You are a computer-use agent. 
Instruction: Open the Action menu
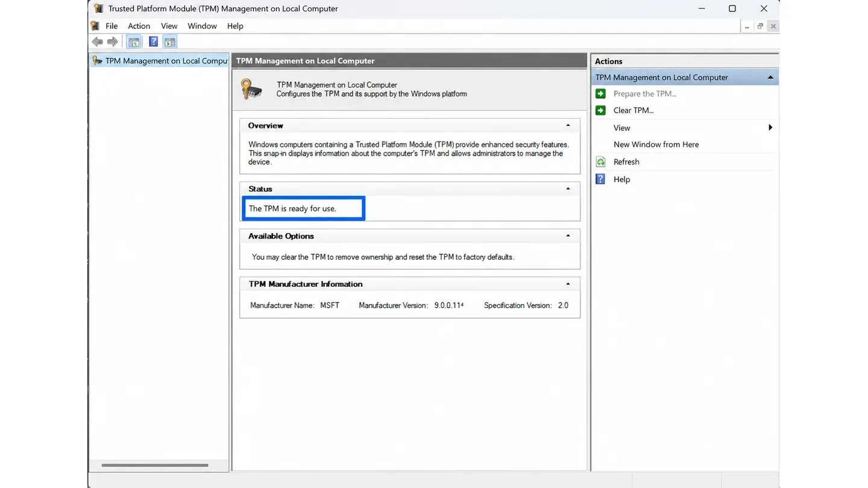pos(139,26)
